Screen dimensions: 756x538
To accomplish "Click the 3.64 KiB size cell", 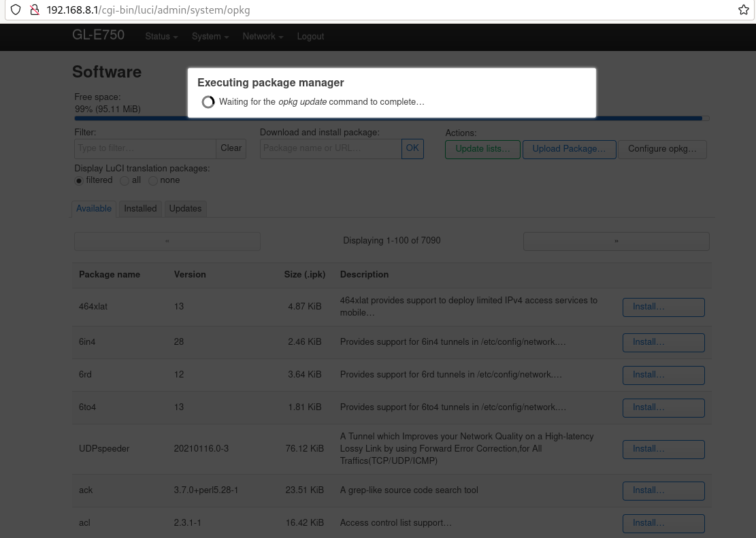I will point(305,375).
